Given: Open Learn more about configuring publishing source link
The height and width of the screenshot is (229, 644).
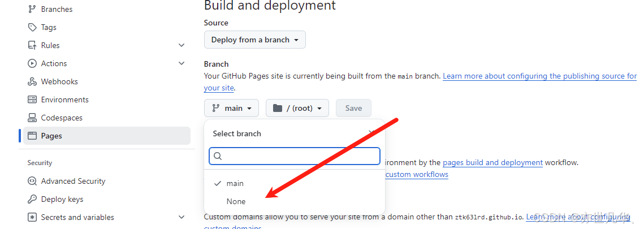Looking at the screenshot, I should pyautogui.click(x=539, y=76).
